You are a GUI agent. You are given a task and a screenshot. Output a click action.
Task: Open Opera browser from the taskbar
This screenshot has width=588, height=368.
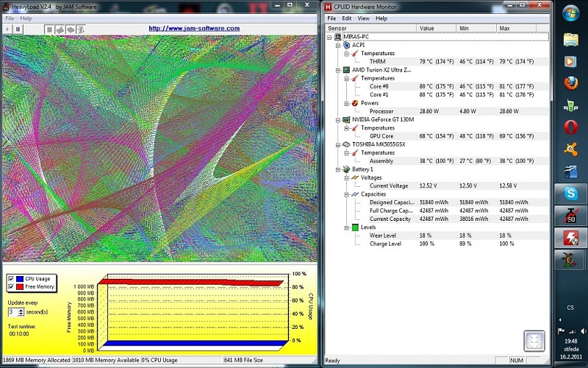click(x=570, y=127)
